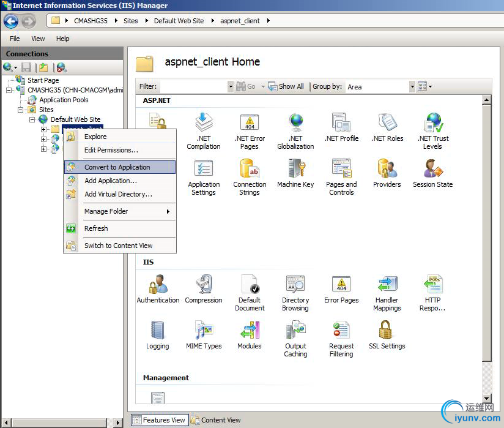Click the Back navigation arrow

click(11, 21)
